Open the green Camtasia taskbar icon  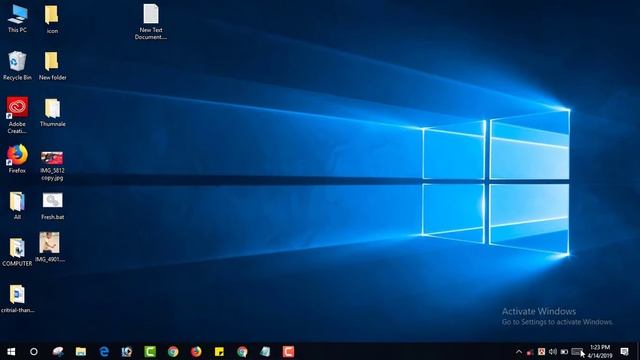click(x=150, y=351)
